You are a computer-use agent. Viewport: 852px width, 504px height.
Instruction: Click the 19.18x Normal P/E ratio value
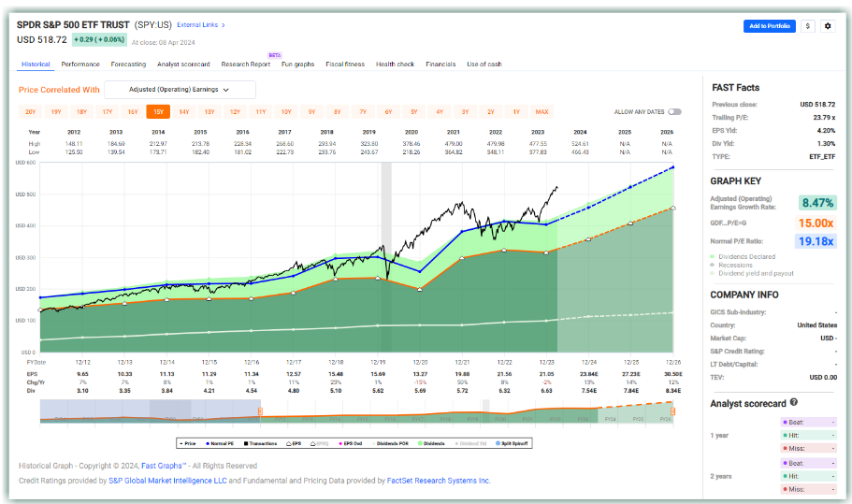point(816,241)
